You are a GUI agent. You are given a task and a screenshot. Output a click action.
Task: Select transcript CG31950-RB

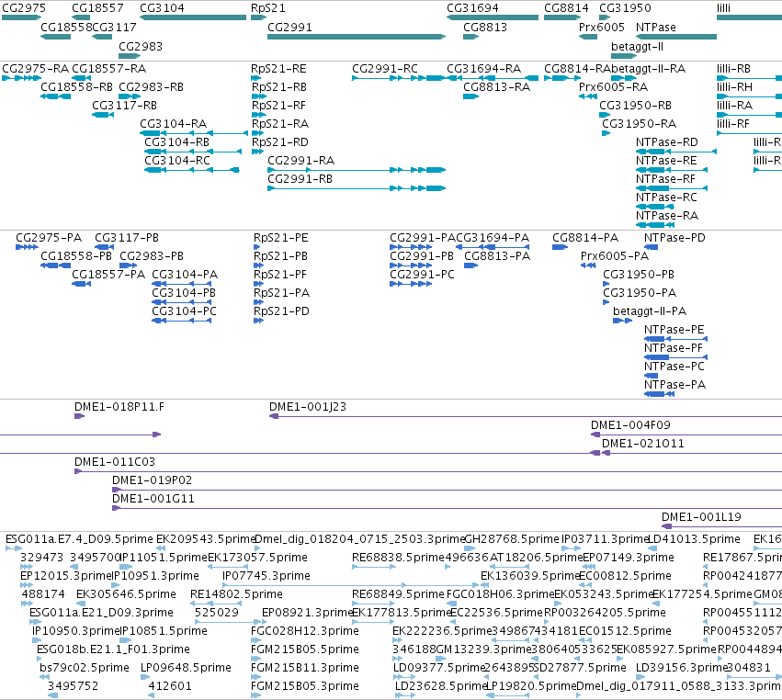coord(605,115)
